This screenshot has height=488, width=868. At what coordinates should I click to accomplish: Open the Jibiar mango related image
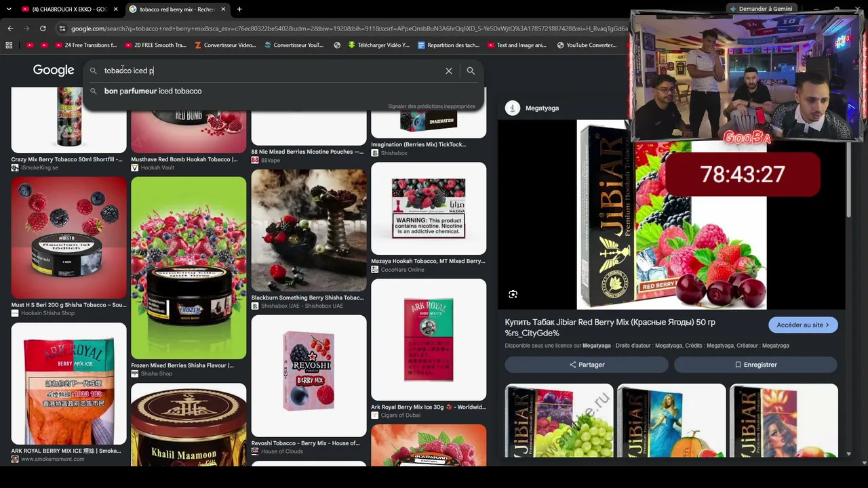pyautogui.click(x=784, y=421)
